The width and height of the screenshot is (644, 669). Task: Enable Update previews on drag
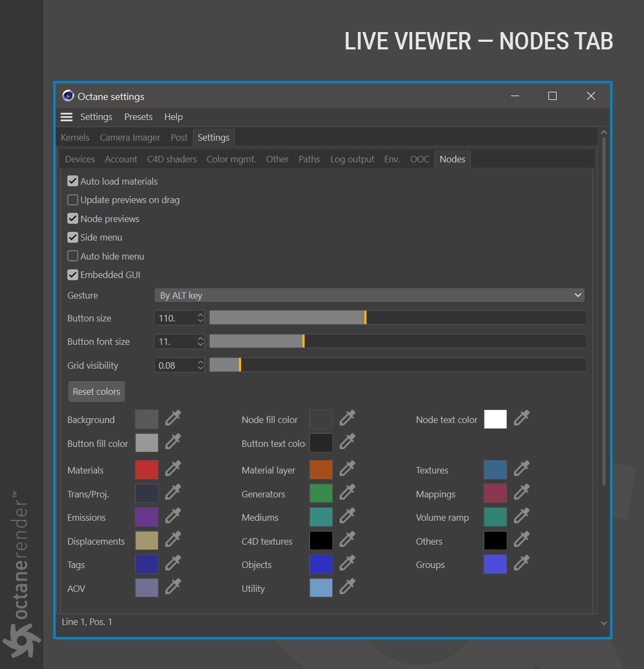tap(73, 200)
